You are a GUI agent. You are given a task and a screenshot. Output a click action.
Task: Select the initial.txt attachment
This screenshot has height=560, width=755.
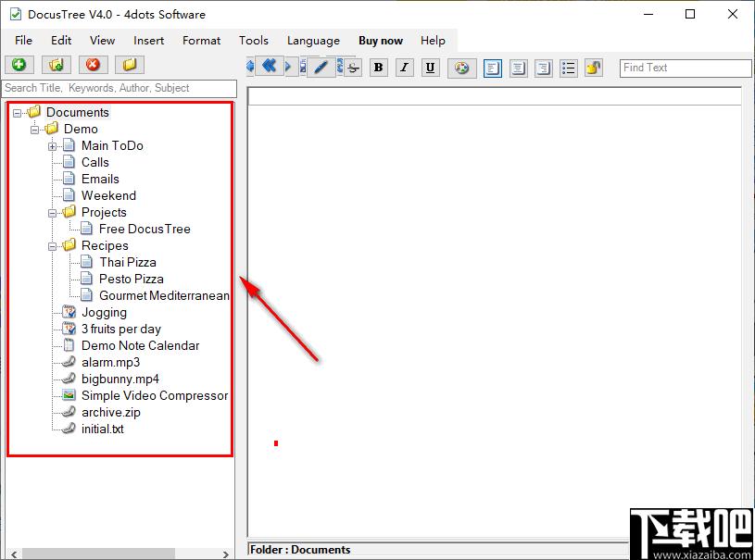[x=102, y=429]
